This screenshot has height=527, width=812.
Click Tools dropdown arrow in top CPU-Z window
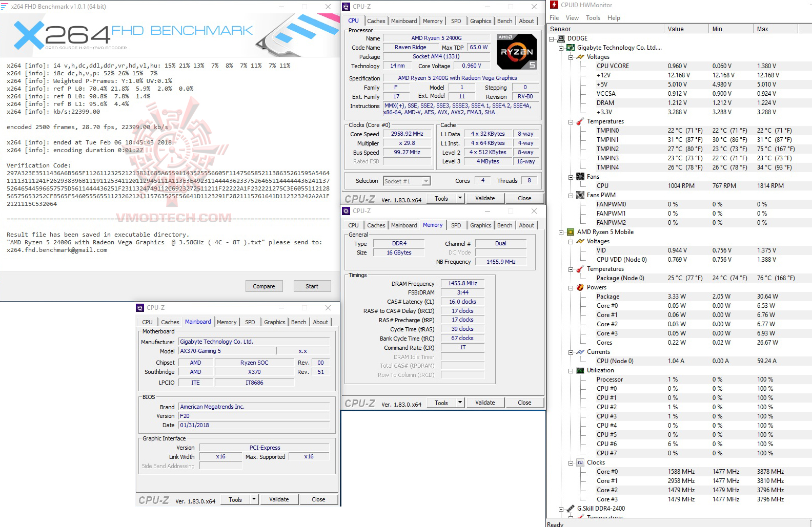point(460,198)
